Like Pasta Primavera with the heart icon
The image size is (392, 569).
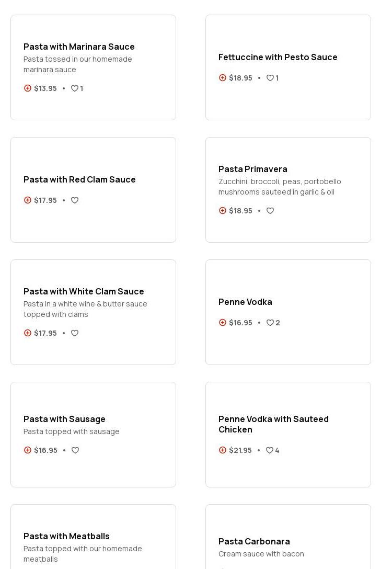(270, 211)
